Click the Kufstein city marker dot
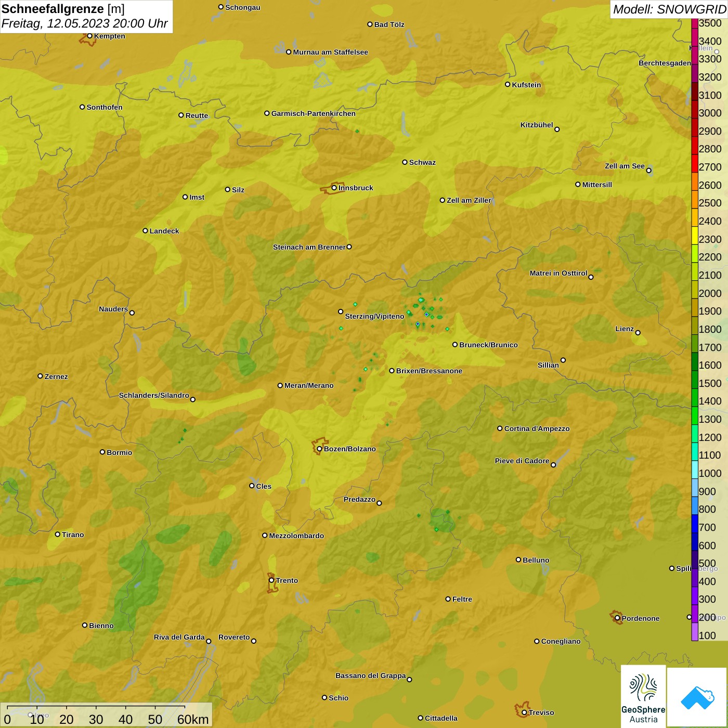Viewport: 728px width, 728px height. [508, 84]
